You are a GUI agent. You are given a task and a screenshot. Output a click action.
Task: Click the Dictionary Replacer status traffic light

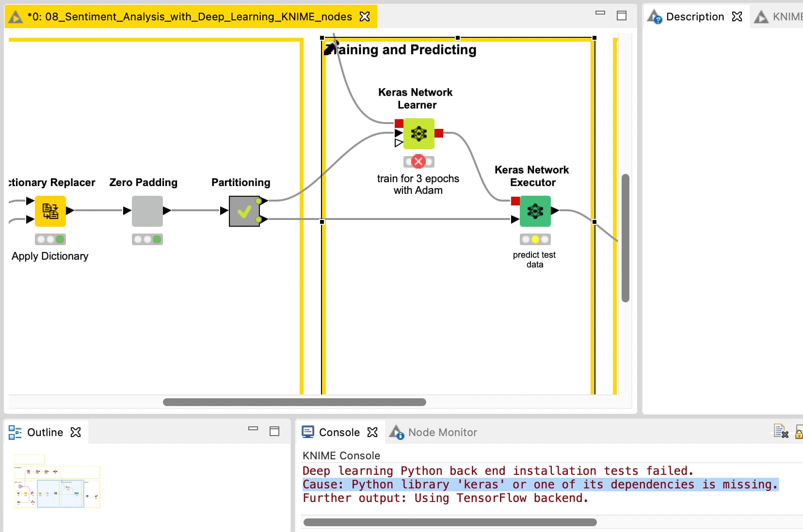tap(50, 239)
